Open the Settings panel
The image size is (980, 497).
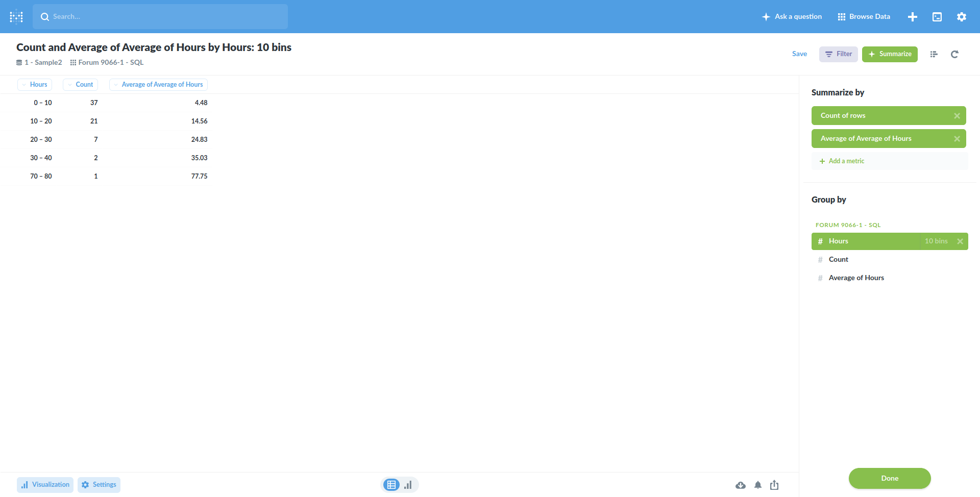coord(99,485)
